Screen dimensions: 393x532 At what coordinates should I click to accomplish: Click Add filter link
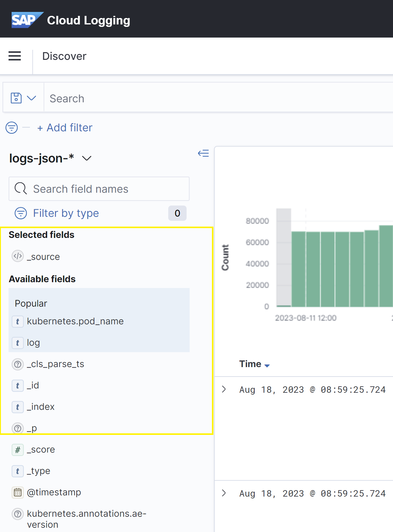65,128
